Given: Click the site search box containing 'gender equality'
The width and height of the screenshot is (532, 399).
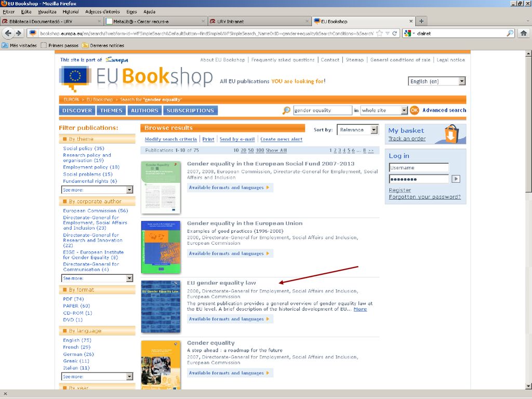Looking at the screenshot, I should pos(323,110).
